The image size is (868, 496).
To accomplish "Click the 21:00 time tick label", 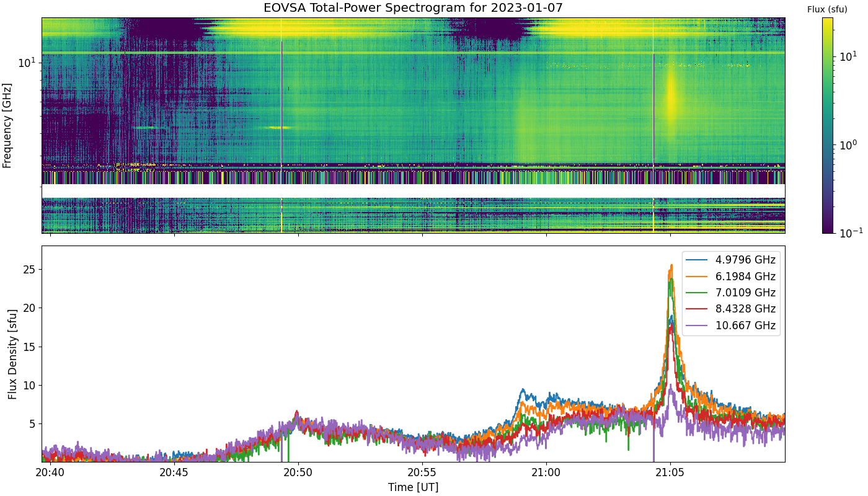I will point(546,473).
